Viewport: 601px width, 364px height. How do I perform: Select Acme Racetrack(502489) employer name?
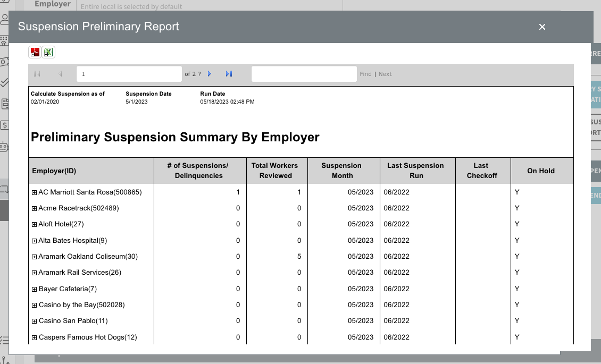click(79, 208)
